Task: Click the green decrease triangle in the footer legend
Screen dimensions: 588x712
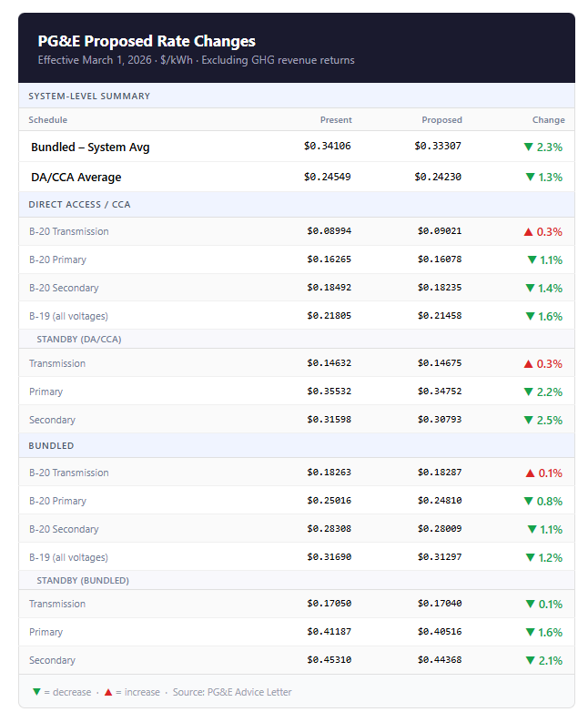Action: [x=36, y=692]
